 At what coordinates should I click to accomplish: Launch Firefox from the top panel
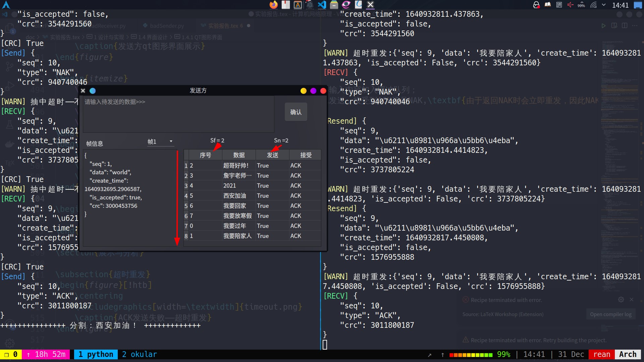(x=274, y=5)
